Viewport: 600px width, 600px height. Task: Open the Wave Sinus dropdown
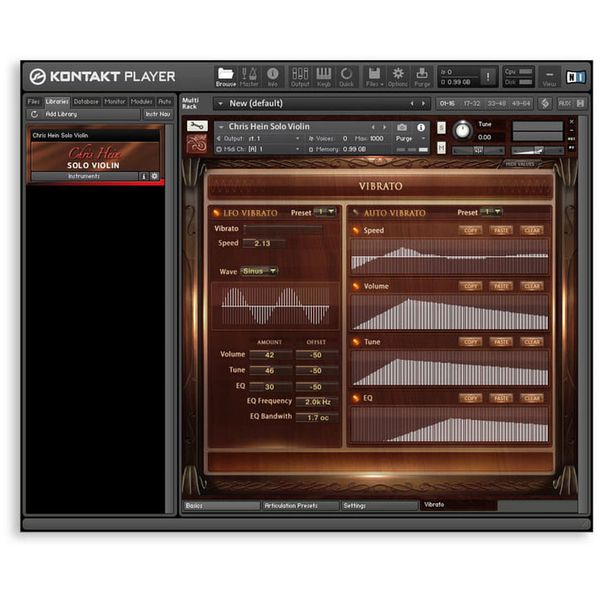(x=260, y=271)
